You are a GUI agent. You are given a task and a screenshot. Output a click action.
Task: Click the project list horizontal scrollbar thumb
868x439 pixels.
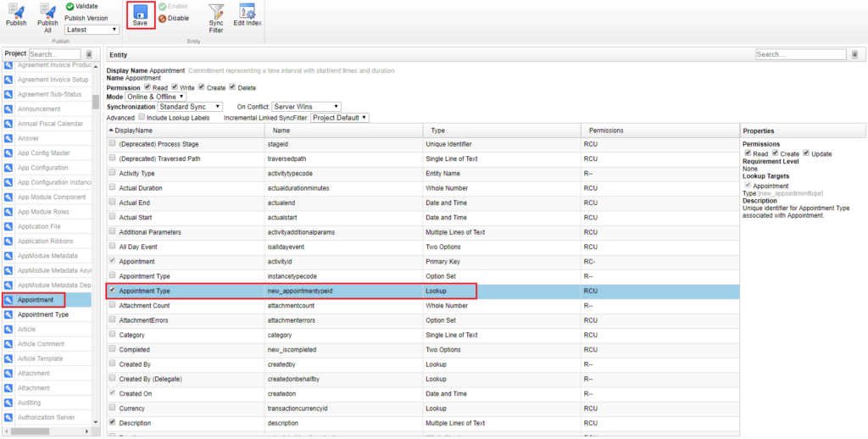click(x=30, y=431)
